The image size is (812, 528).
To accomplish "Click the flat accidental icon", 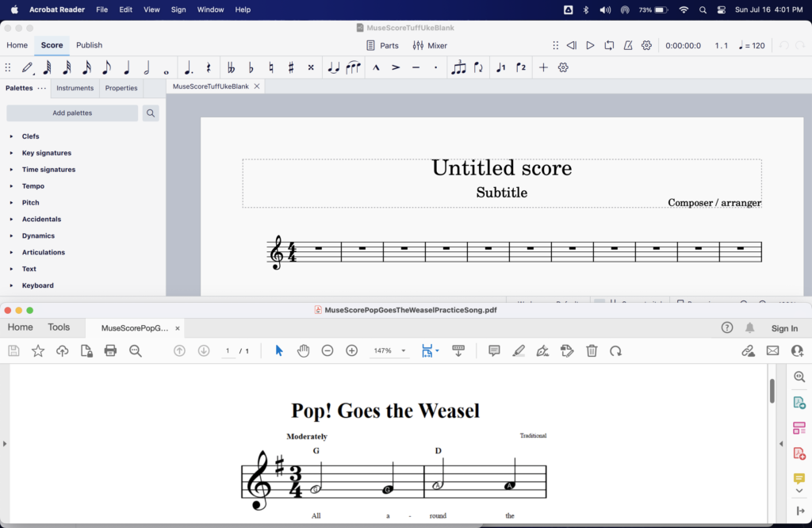I will pyautogui.click(x=251, y=68).
